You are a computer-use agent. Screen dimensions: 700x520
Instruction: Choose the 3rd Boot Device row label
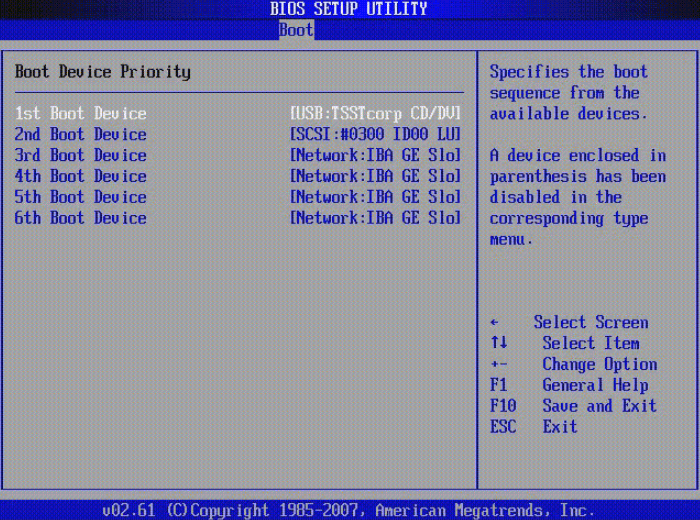(x=80, y=156)
